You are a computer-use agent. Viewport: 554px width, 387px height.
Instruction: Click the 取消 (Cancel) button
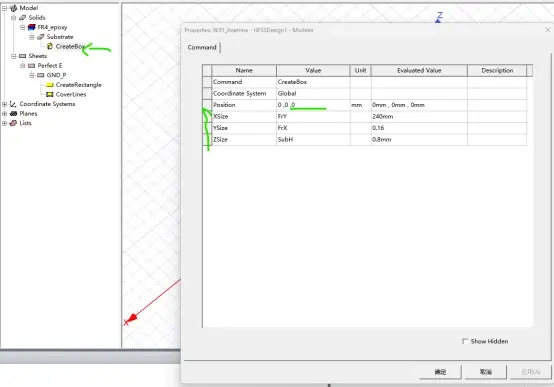point(486,372)
